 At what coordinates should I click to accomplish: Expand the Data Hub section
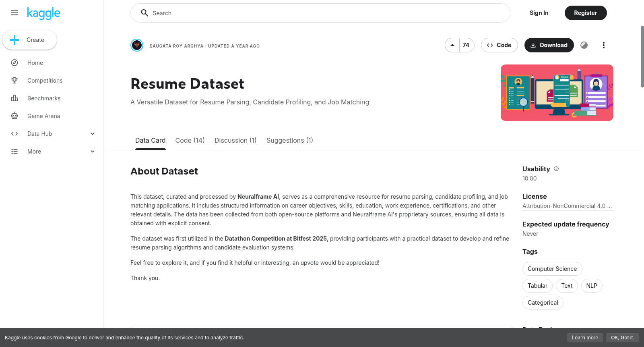coord(93,134)
